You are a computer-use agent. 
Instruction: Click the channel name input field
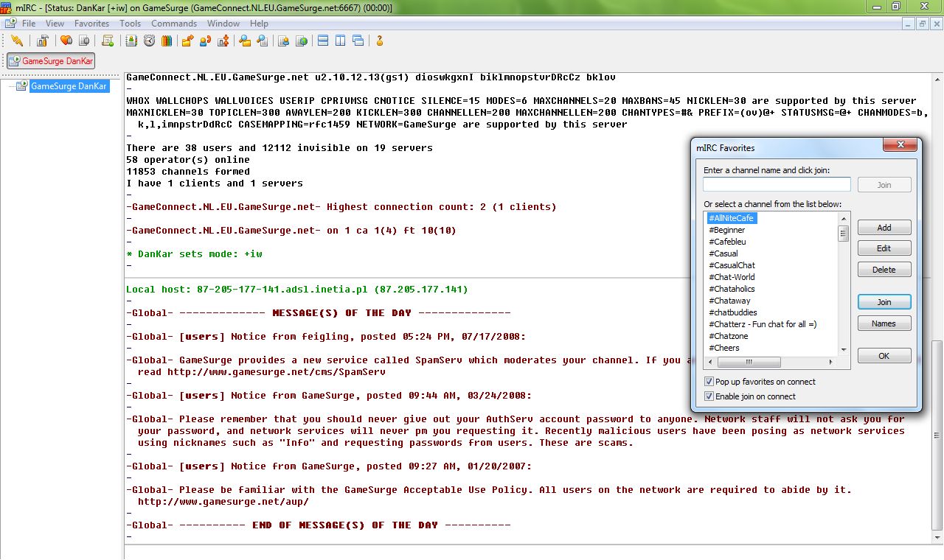pos(777,184)
